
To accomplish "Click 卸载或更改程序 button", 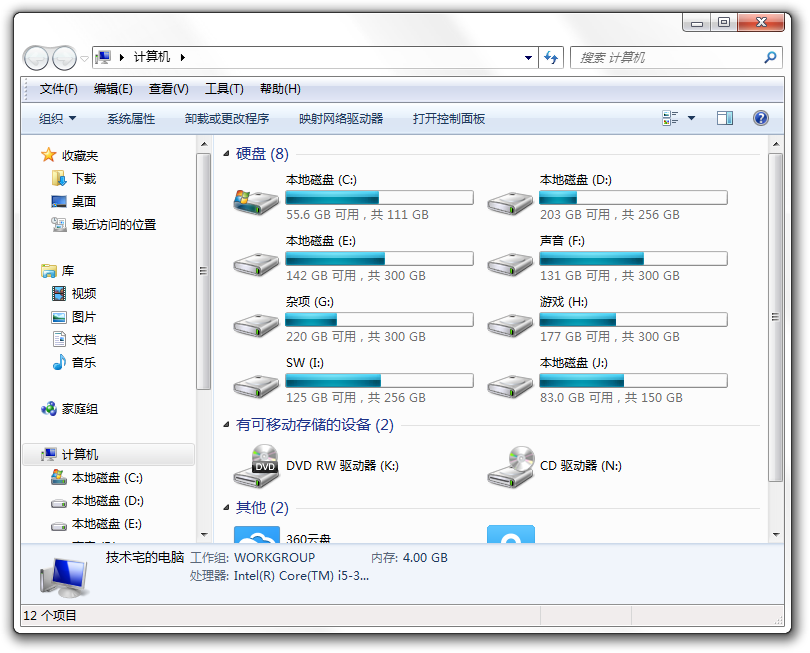I will click(x=227, y=118).
